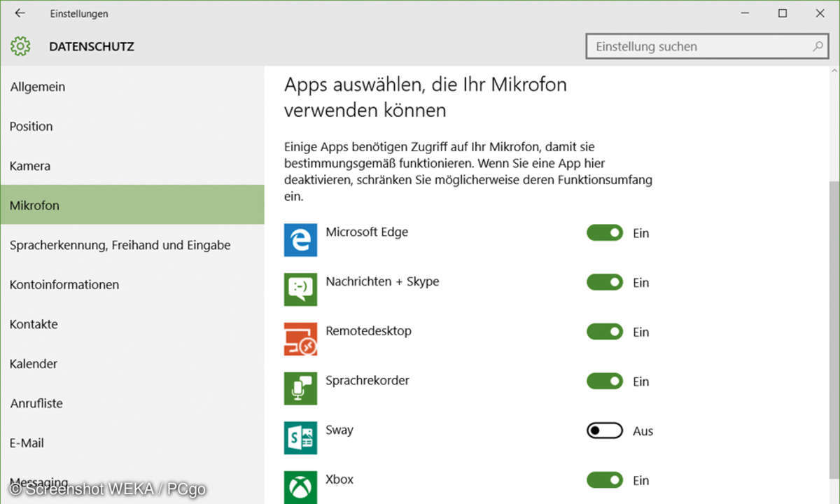Image resolution: width=840 pixels, height=504 pixels.
Task: Open the Allgemein privacy section
Action: click(x=132, y=87)
